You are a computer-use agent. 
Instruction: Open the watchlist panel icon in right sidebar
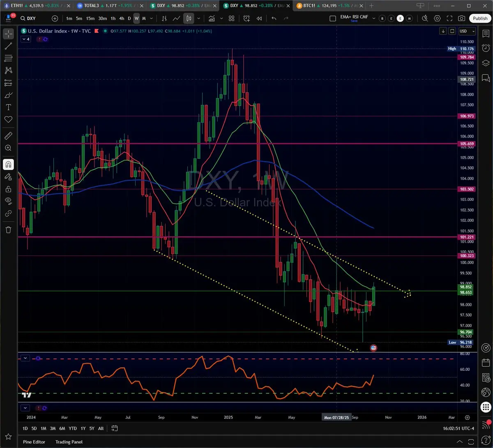point(486,34)
